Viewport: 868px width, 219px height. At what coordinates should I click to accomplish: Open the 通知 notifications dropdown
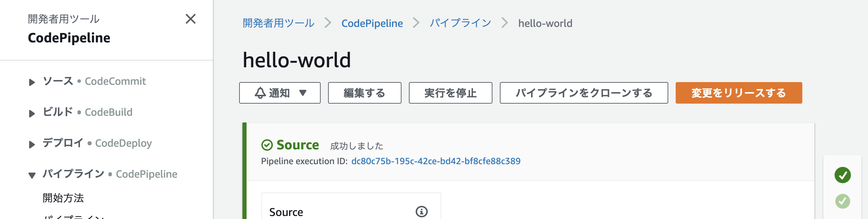pos(280,93)
